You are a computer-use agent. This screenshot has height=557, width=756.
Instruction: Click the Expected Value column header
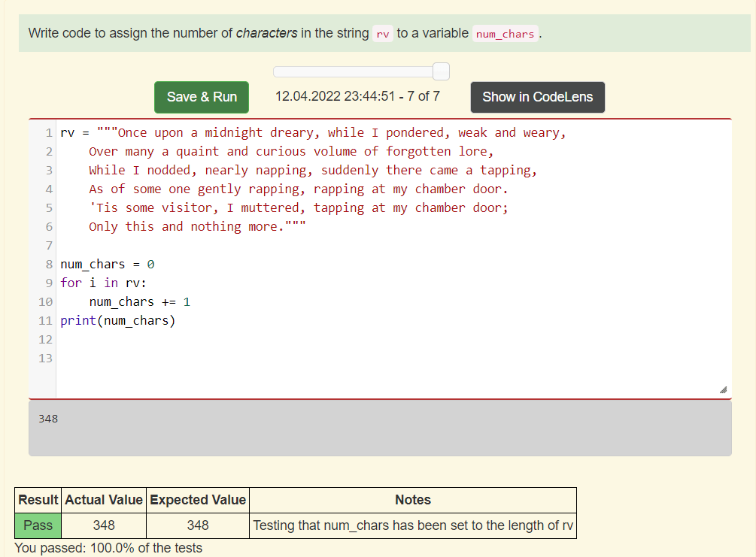coord(198,500)
